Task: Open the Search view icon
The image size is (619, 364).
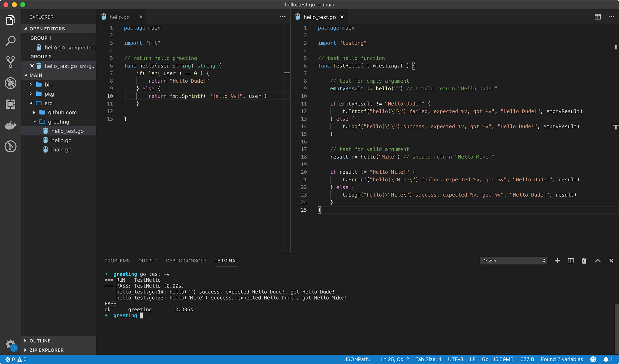Action: click(11, 41)
